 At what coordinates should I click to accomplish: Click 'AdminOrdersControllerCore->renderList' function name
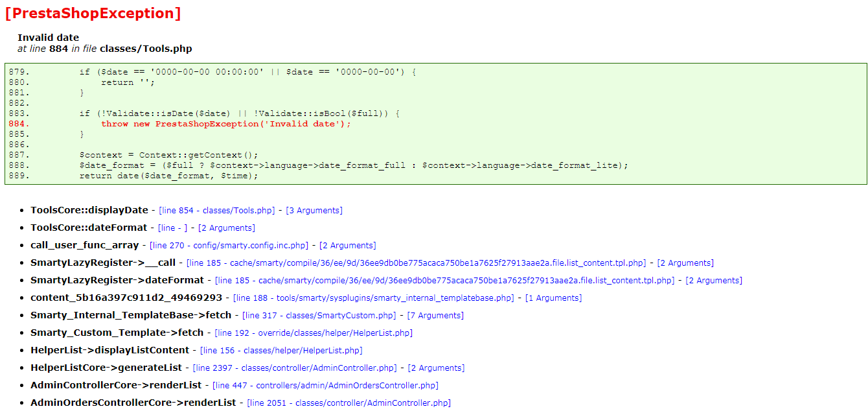click(133, 403)
